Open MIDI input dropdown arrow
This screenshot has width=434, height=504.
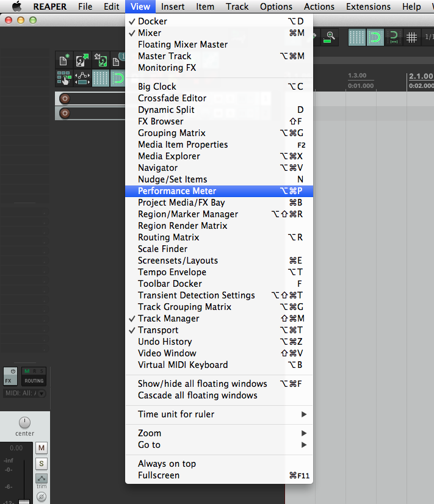point(42,393)
